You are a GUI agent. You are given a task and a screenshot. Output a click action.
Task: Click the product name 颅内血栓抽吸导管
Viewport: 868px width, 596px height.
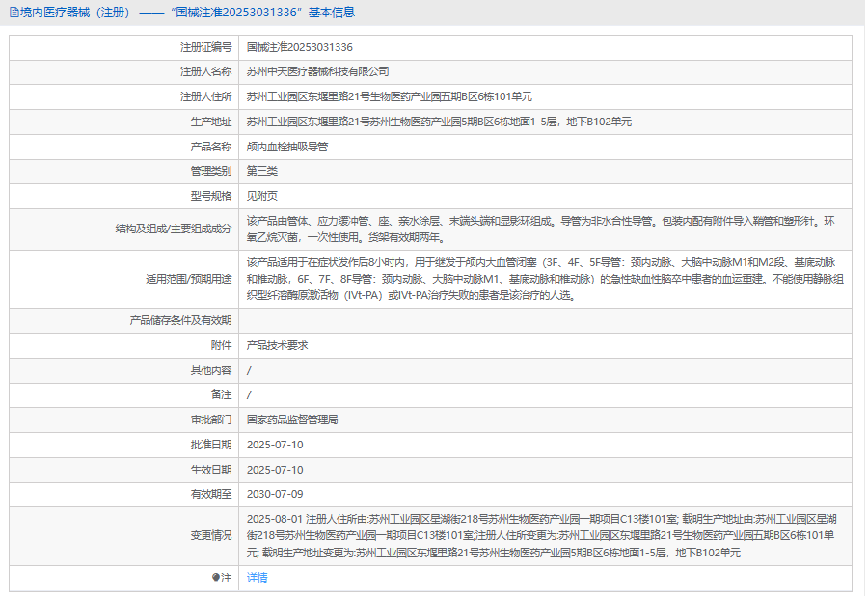(x=287, y=147)
